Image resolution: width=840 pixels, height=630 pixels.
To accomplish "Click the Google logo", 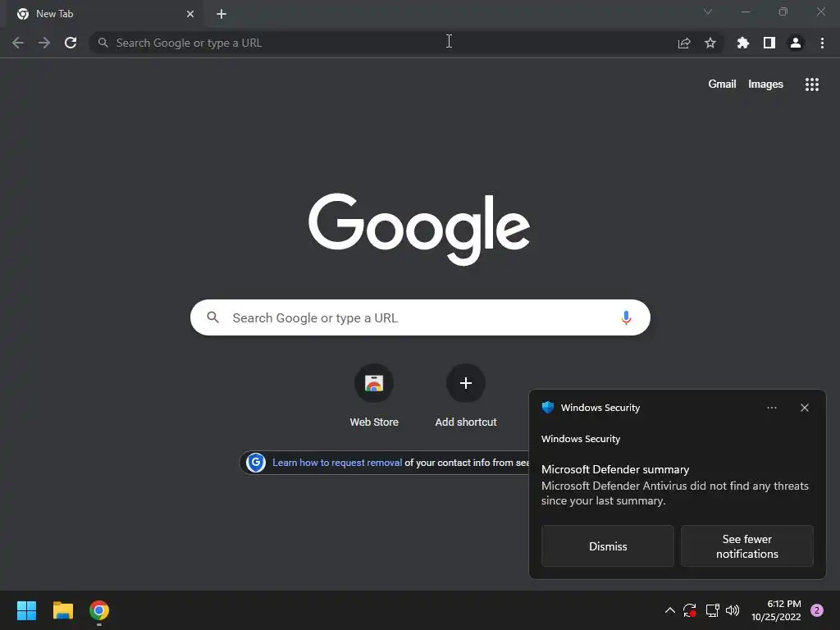I will tap(419, 229).
